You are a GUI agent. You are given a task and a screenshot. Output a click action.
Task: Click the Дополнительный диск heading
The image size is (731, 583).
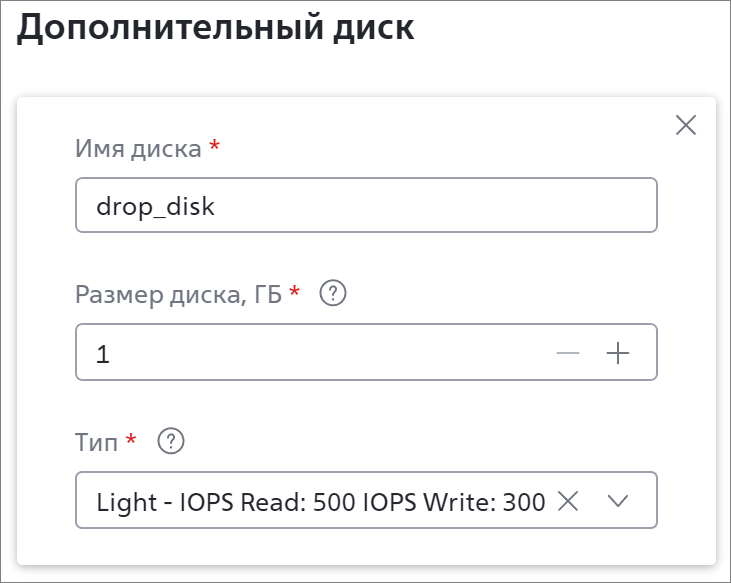click(215, 28)
